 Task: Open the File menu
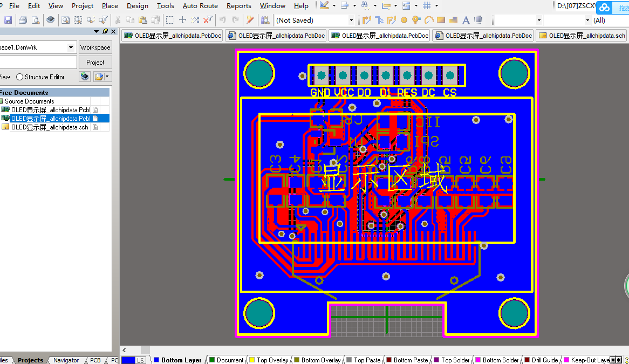click(x=14, y=5)
